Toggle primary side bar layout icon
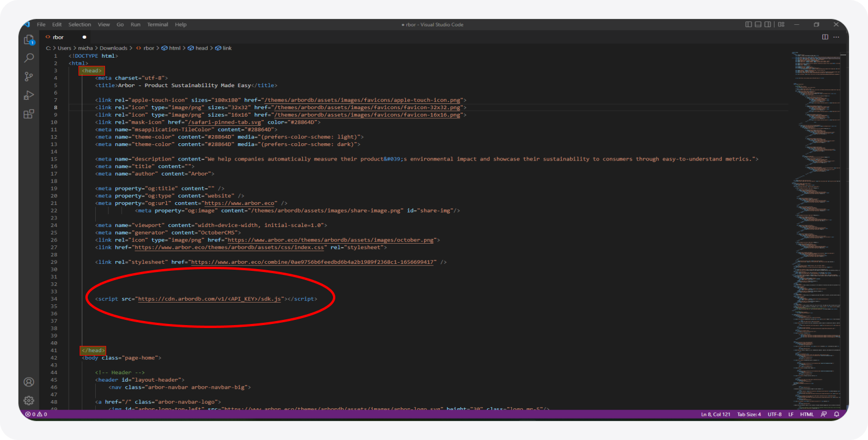This screenshot has height=440, width=868. (749, 24)
